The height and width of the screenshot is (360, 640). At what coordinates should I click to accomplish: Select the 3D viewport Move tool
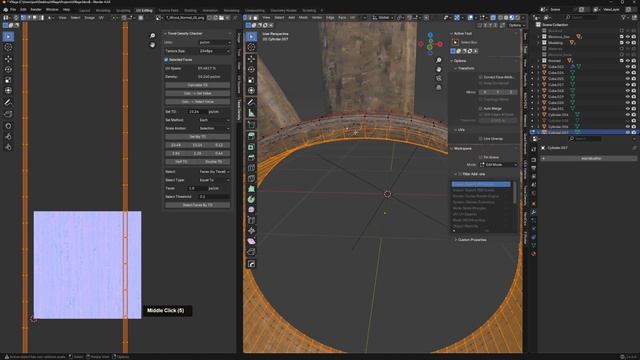[251, 59]
